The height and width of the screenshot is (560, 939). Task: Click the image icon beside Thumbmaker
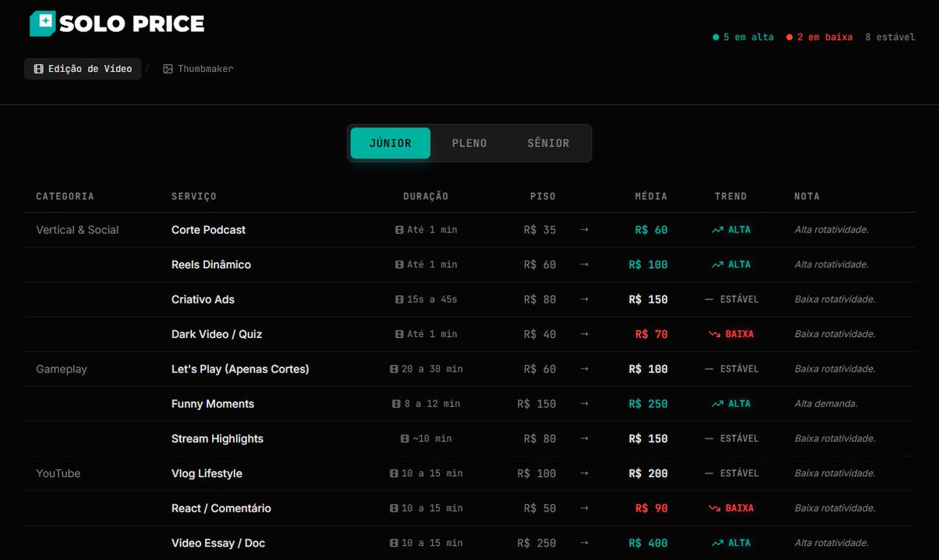(167, 69)
